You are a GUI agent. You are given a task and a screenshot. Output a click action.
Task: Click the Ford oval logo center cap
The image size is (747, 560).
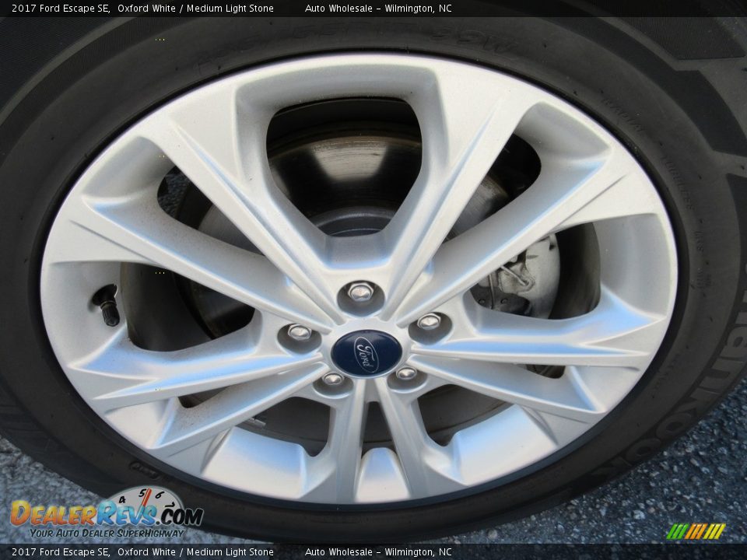tap(366, 352)
